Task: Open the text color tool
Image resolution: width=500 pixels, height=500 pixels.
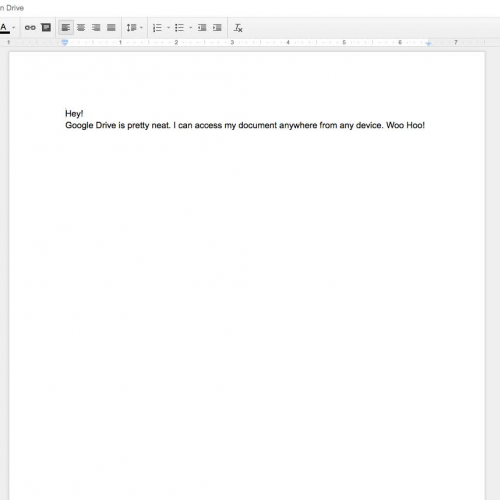Action: tap(4, 28)
